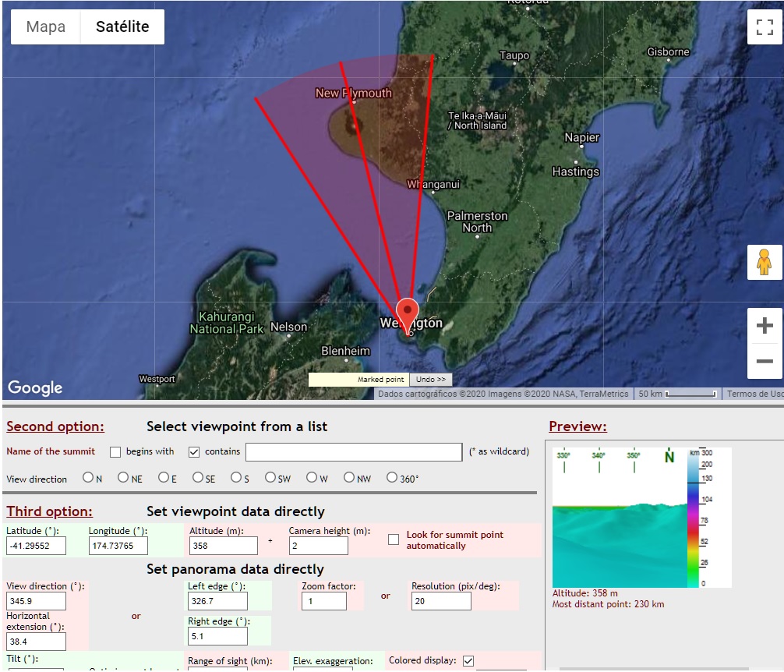Enable the 'begins with' checkbox

pyautogui.click(x=115, y=452)
